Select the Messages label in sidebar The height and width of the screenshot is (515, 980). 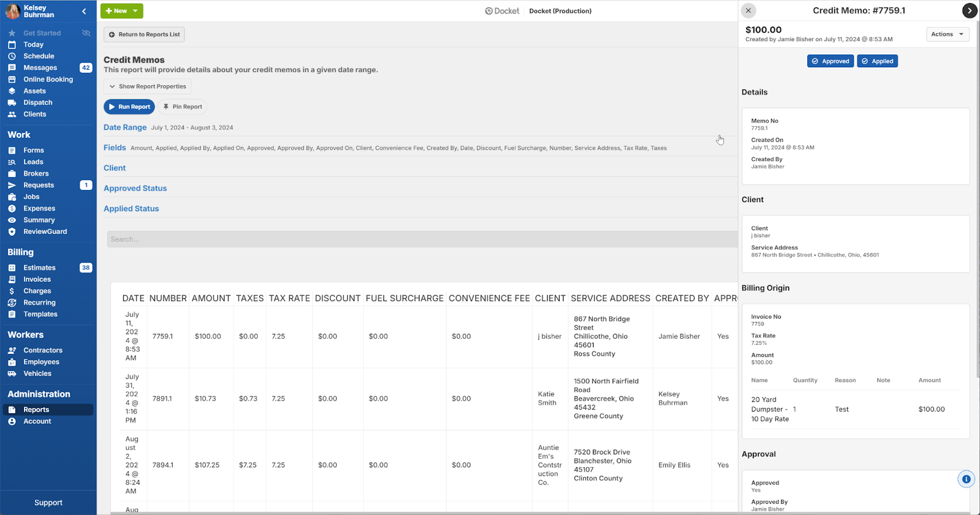click(x=40, y=68)
